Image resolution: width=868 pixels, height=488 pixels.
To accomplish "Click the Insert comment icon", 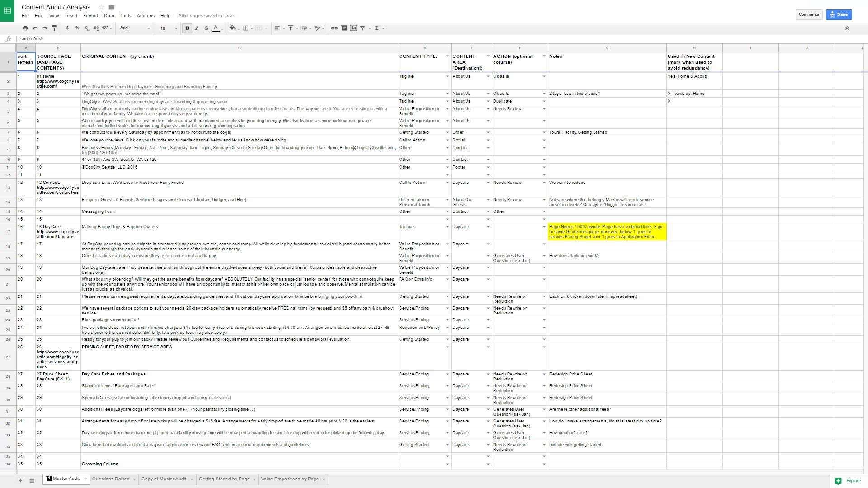I will coord(344,28).
